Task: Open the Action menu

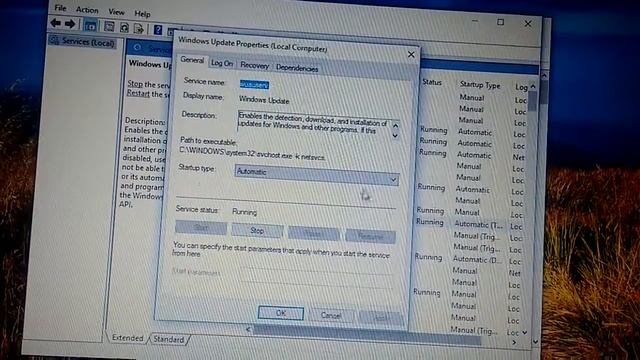Action: coord(87,10)
